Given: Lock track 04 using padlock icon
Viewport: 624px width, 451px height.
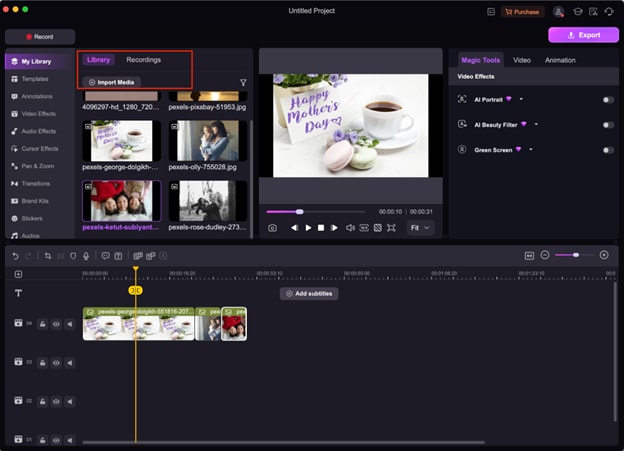Looking at the screenshot, I should tap(43, 324).
